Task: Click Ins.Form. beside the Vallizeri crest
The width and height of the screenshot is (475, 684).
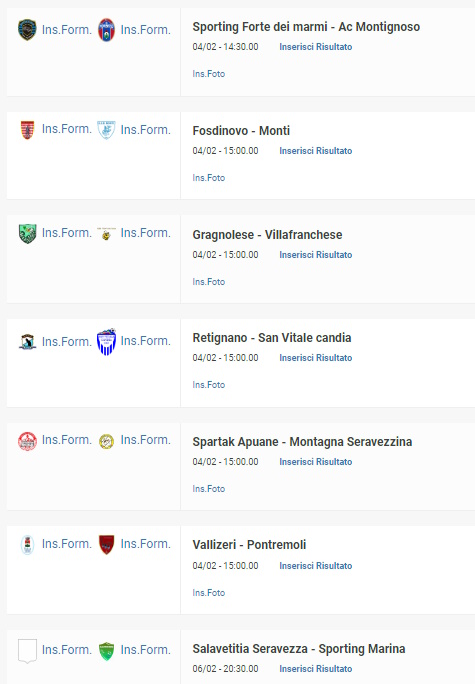Action: pos(67,544)
